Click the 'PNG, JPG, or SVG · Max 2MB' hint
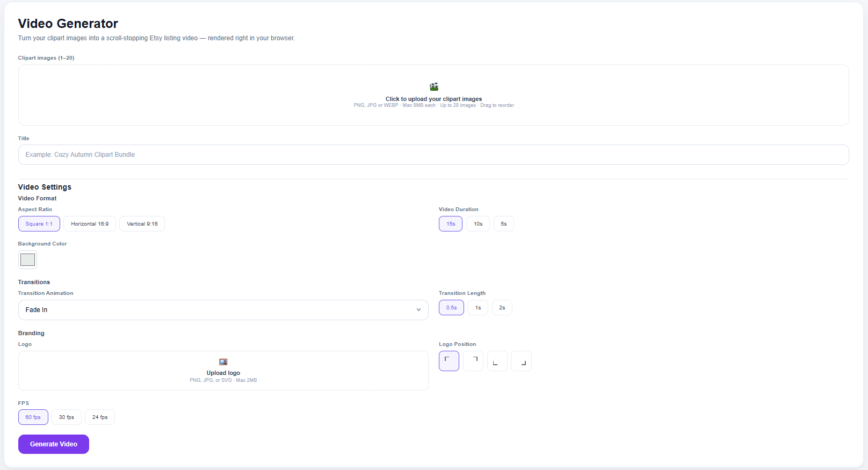The height and width of the screenshot is (470, 868). coord(223,380)
